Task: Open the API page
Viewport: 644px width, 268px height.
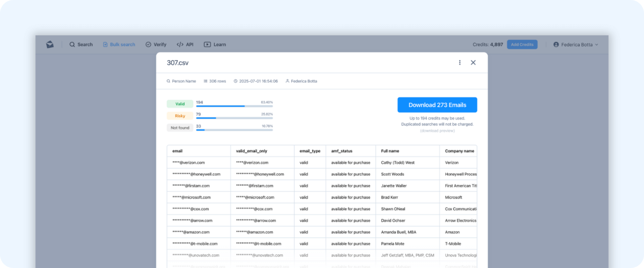Action: [x=185, y=44]
